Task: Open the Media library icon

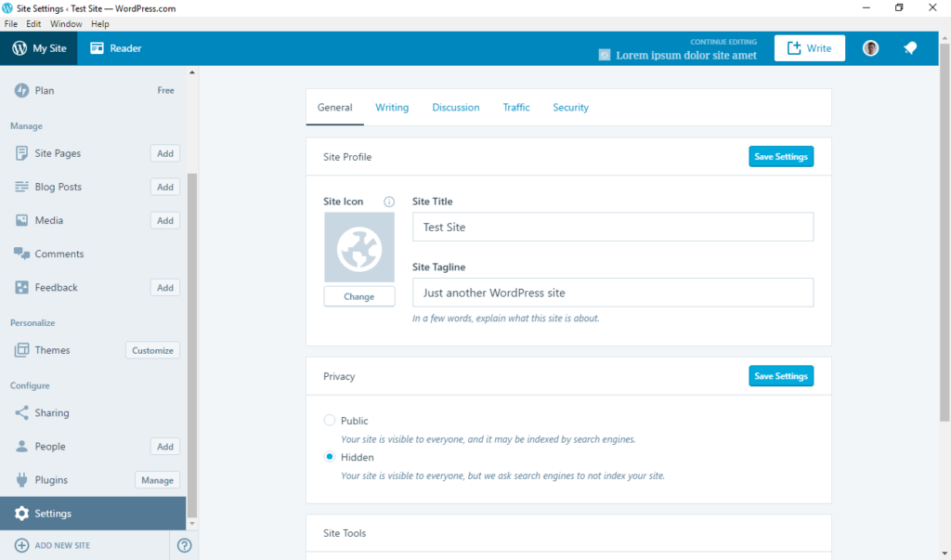Action: coord(20,220)
